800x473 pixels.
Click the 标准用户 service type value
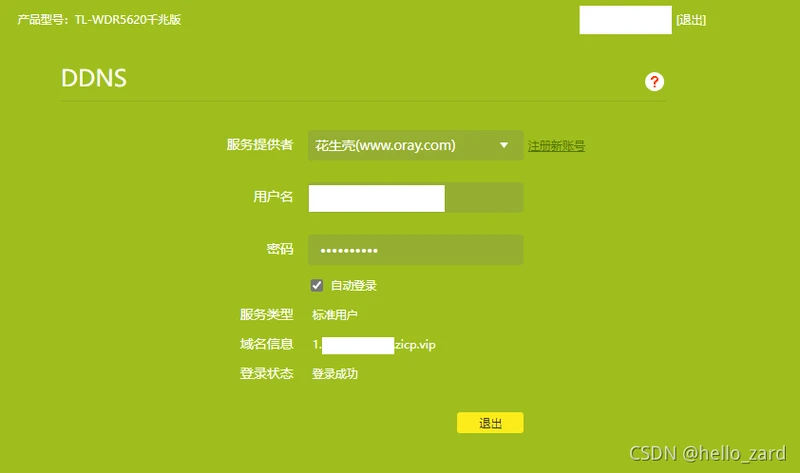pos(335,315)
